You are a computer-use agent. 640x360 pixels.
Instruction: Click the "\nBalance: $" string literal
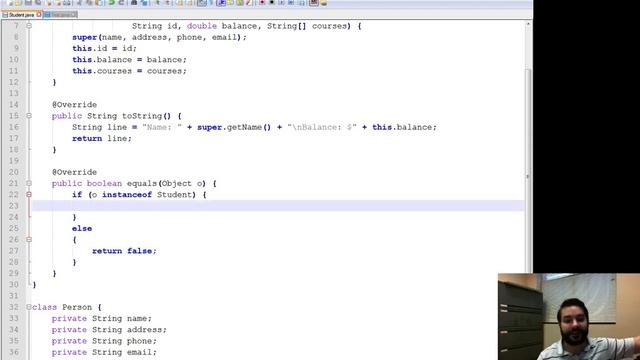coord(322,127)
